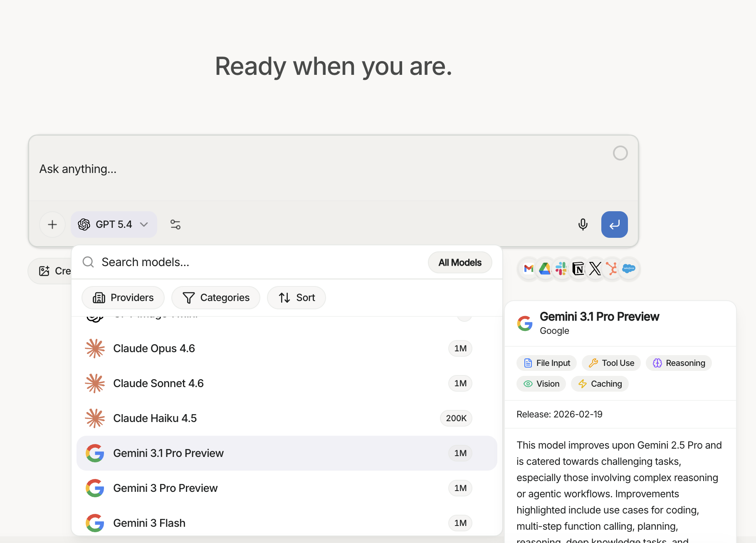
Task: Click the Gemini 3.1 Pro Preview panel title
Action: click(x=599, y=317)
